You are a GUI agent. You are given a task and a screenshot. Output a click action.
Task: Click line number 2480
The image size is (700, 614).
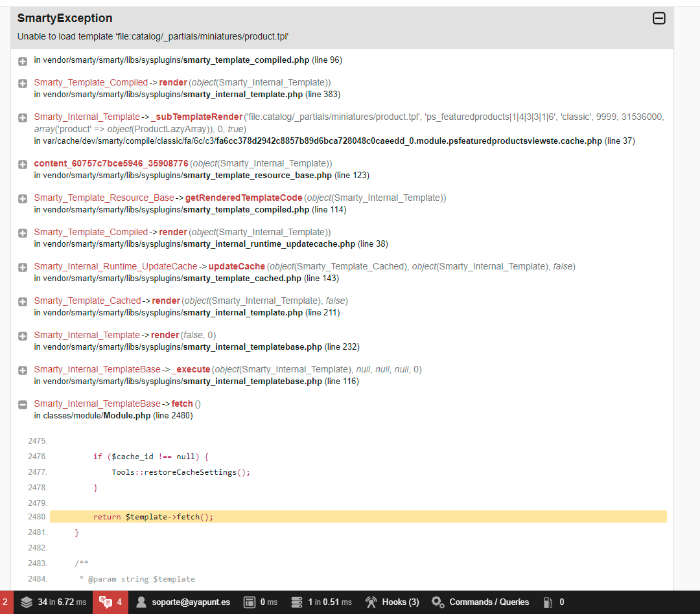(38, 517)
